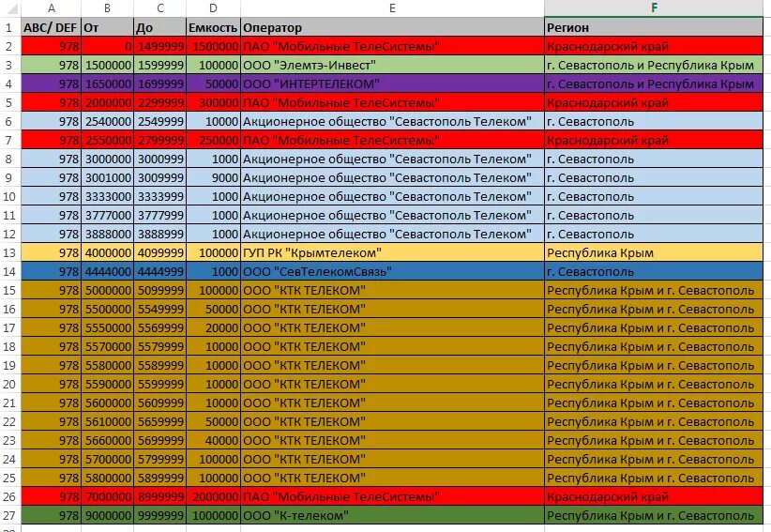This screenshot has width=771, height=532.
Task: Click the 'Емкость' header cell
Action: tap(213, 27)
